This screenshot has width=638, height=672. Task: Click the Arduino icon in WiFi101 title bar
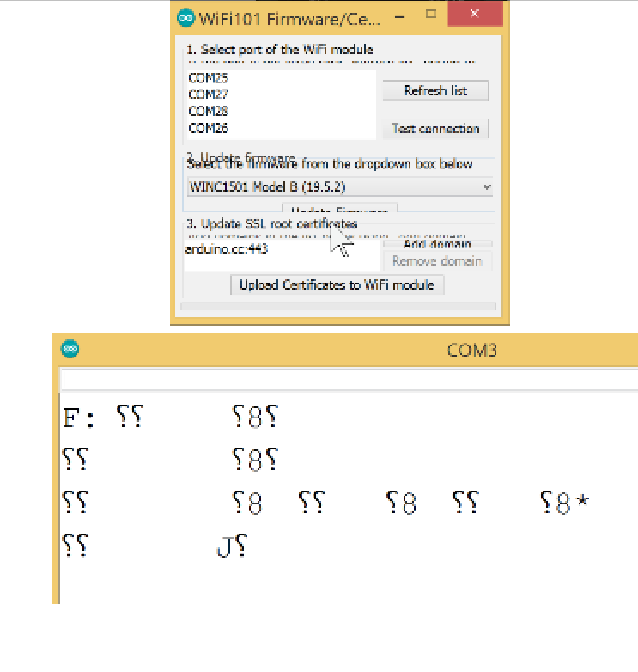(185, 18)
